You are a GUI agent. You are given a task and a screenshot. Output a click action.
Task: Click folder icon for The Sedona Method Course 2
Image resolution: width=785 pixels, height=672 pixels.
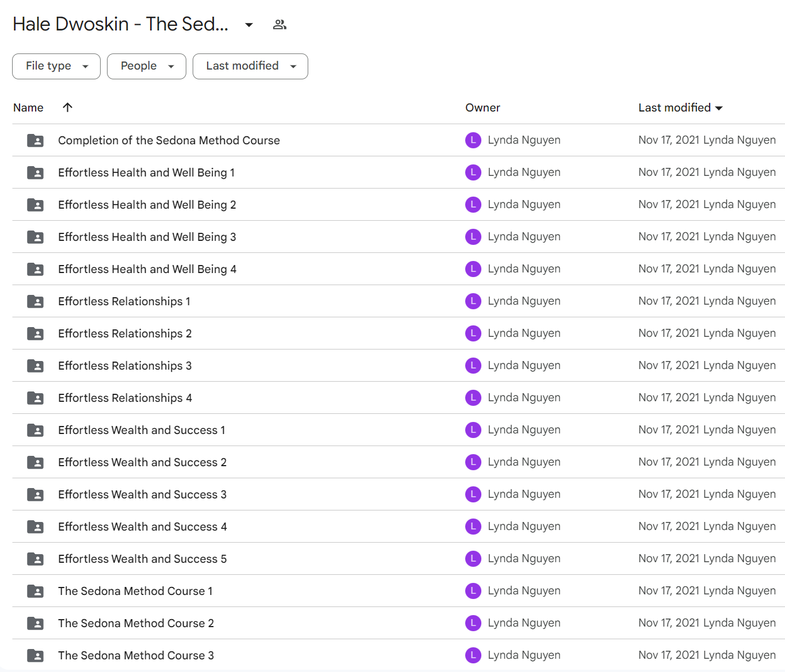(x=35, y=623)
